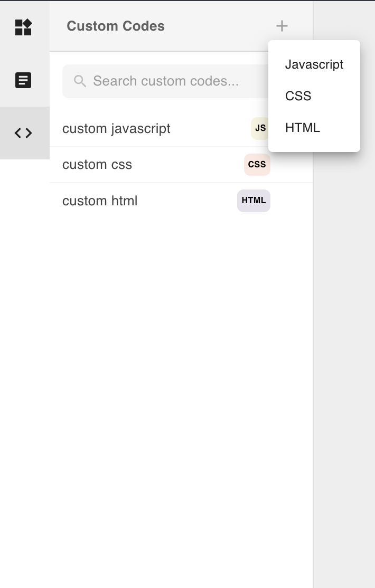The height and width of the screenshot is (588, 375).
Task: Open the custom css entry
Action: 97,165
